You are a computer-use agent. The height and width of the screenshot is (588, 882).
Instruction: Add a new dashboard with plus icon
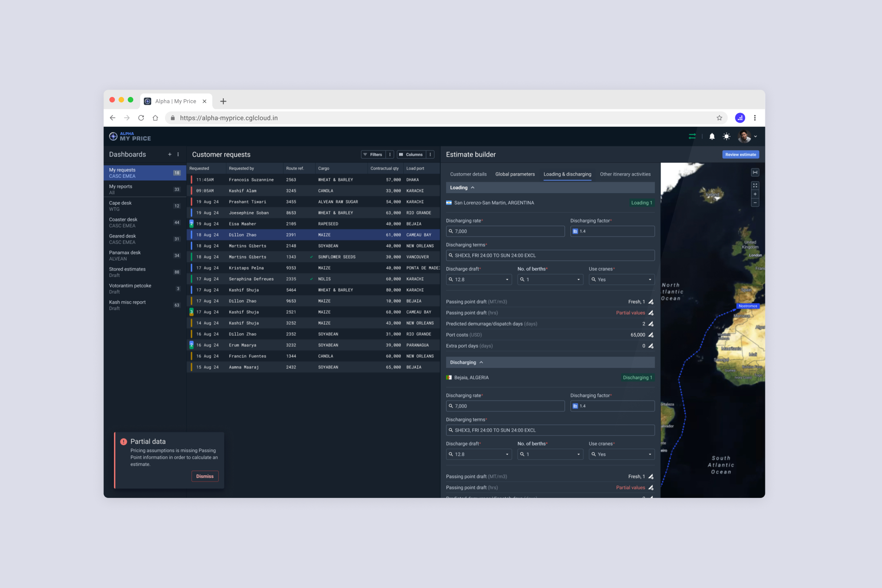[170, 154]
